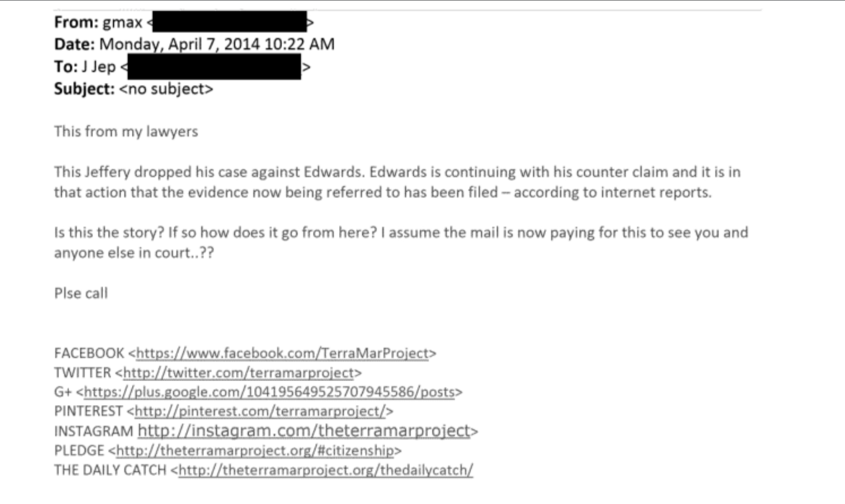This screenshot has height=504, width=845.
Task: Open the #citizenship pledge link
Action: tap(255, 450)
